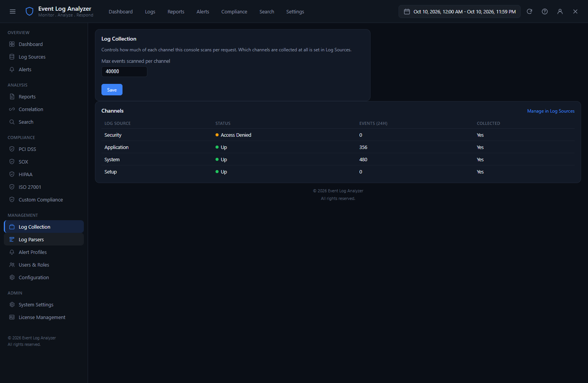This screenshot has height=383, width=588.
Task: Click the PCI DSS shield icon
Action: pos(12,149)
